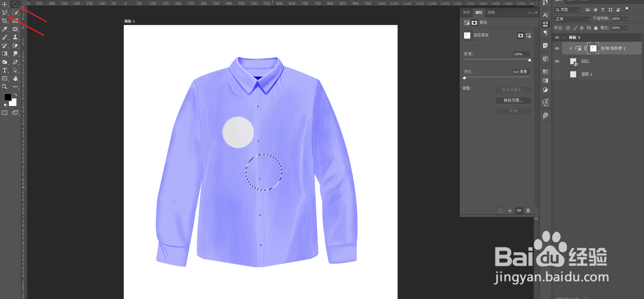Select the Move tool
The height and width of the screenshot is (299, 644).
click(5, 4)
